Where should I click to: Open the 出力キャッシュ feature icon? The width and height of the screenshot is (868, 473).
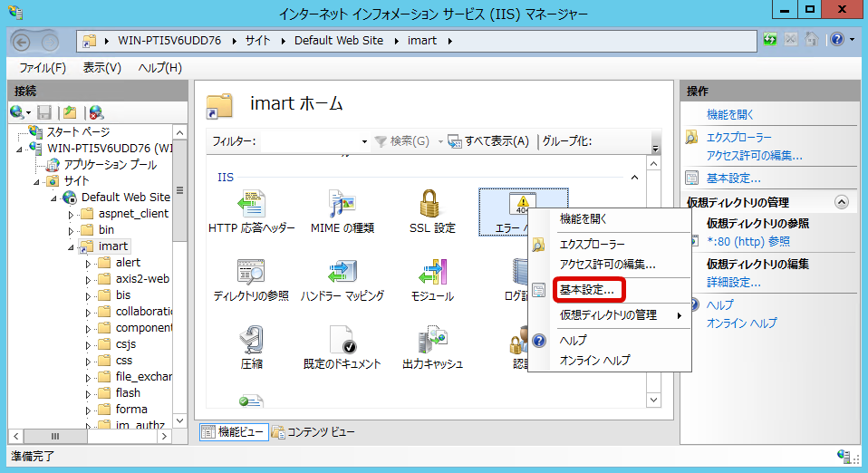pyautogui.click(x=432, y=348)
